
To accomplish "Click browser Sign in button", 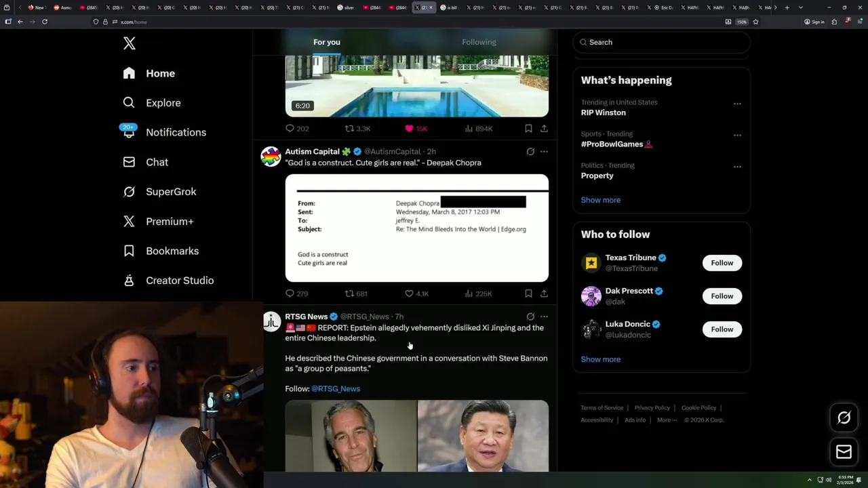I will [x=814, y=22].
